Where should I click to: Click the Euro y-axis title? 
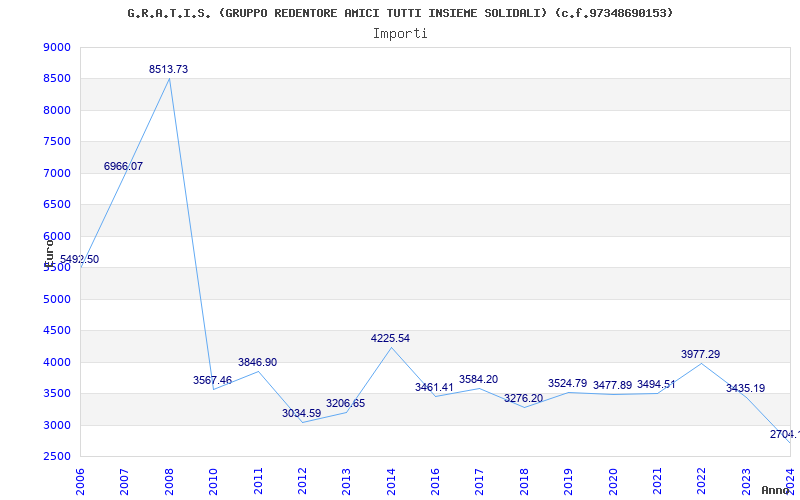pyautogui.click(x=48, y=250)
